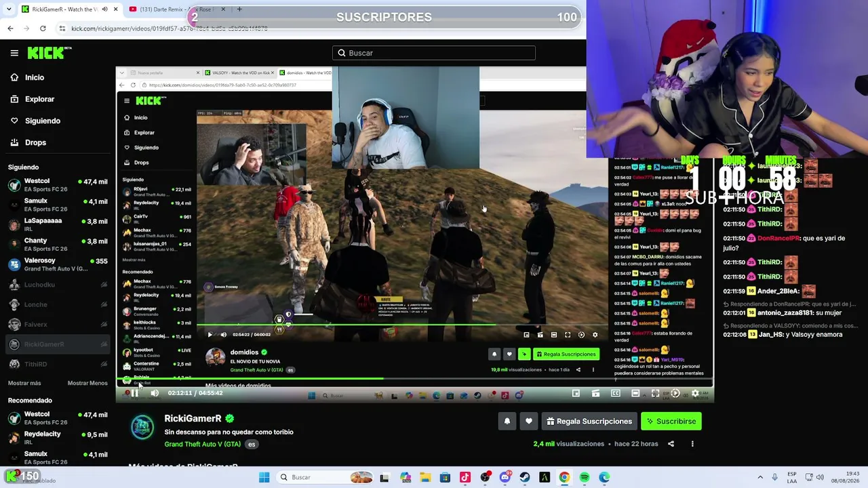Click the Windows taskbar Buscar search box
Viewport: 868px width, 488px height.
click(326, 477)
